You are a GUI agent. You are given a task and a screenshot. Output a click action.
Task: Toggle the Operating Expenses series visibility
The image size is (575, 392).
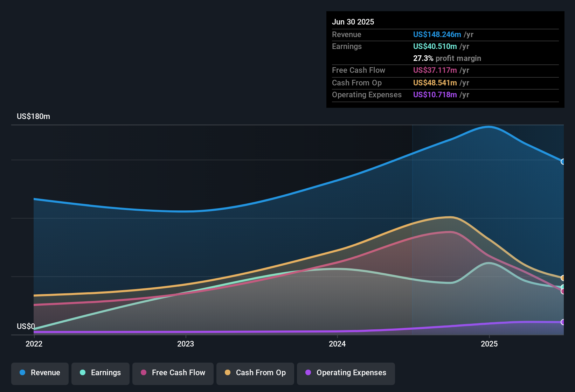(346, 373)
